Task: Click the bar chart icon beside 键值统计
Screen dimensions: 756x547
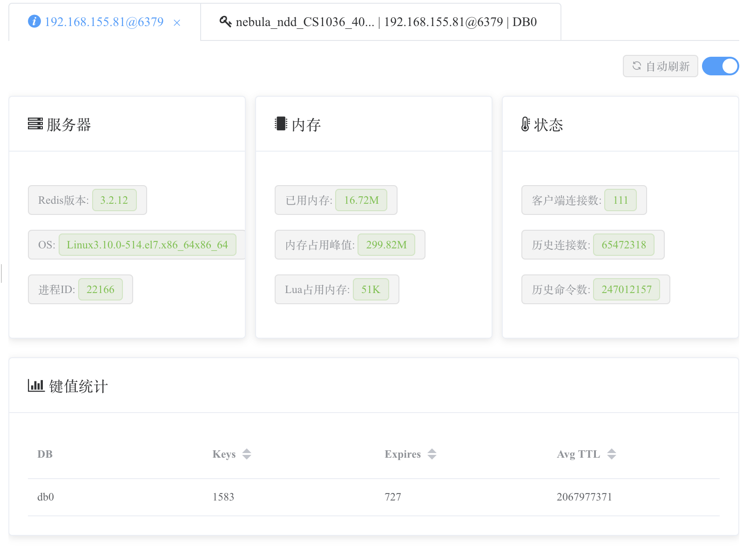Action: click(36, 386)
